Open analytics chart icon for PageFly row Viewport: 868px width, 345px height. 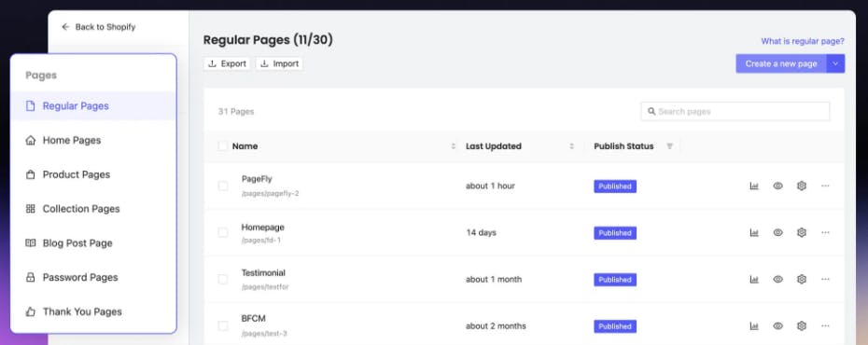point(754,186)
